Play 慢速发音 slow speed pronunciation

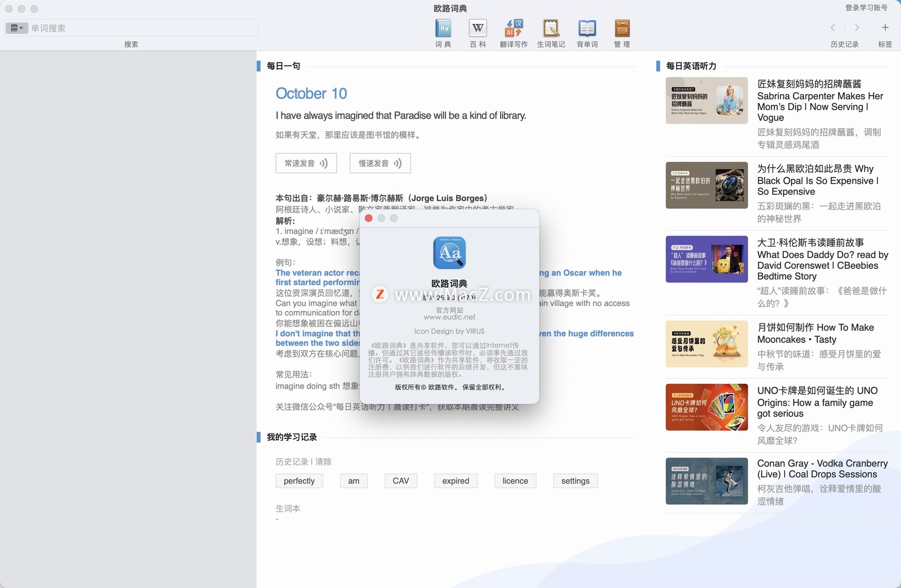click(380, 163)
